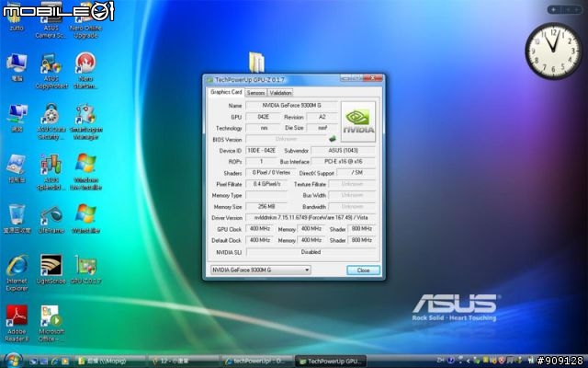This screenshot has height=368, width=588.
Task: Click the Bus Interface value PCI-E x16
Action: (x=343, y=162)
